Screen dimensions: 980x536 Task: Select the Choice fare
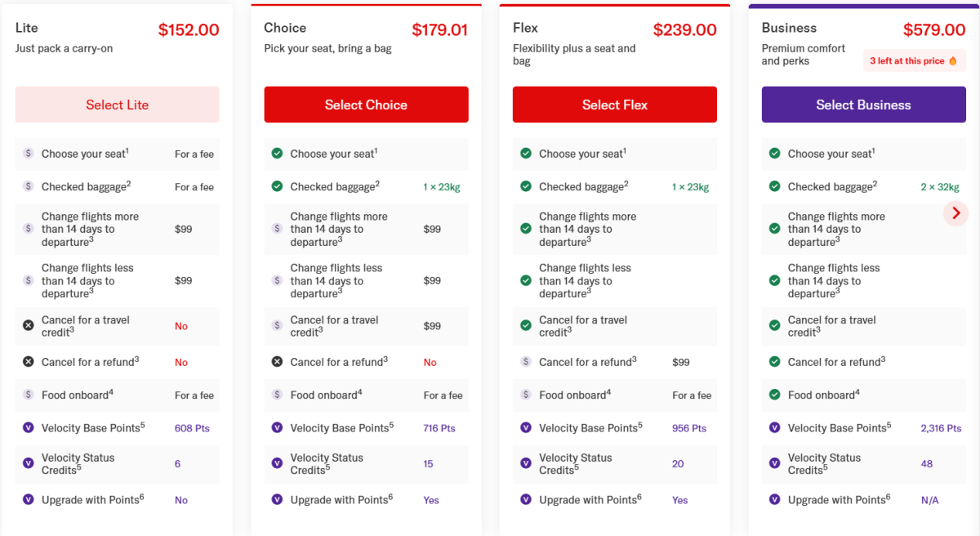tap(366, 105)
